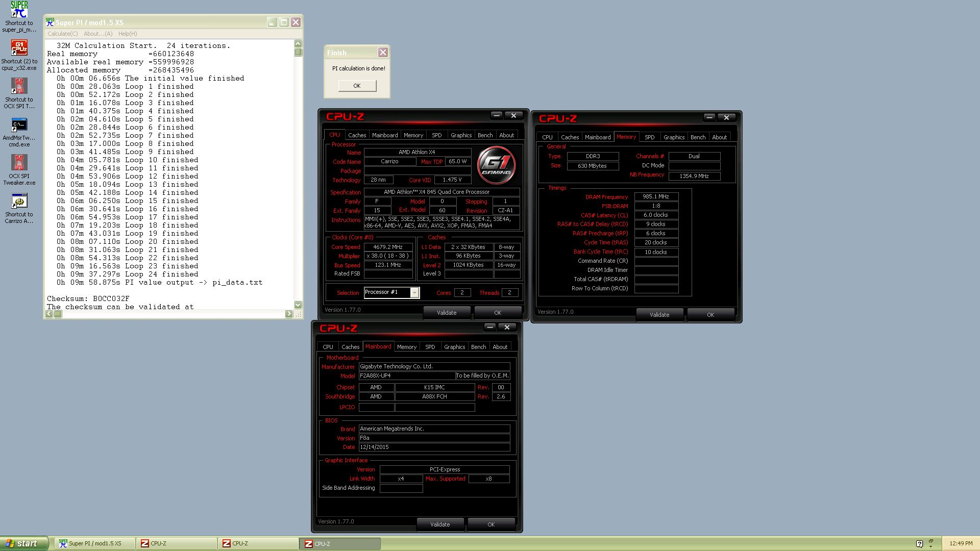Image resolution: width=980 pixels, height=551 pixels.
Task: Select the Multiplier x 38.0 field
Action: (388, 256)
